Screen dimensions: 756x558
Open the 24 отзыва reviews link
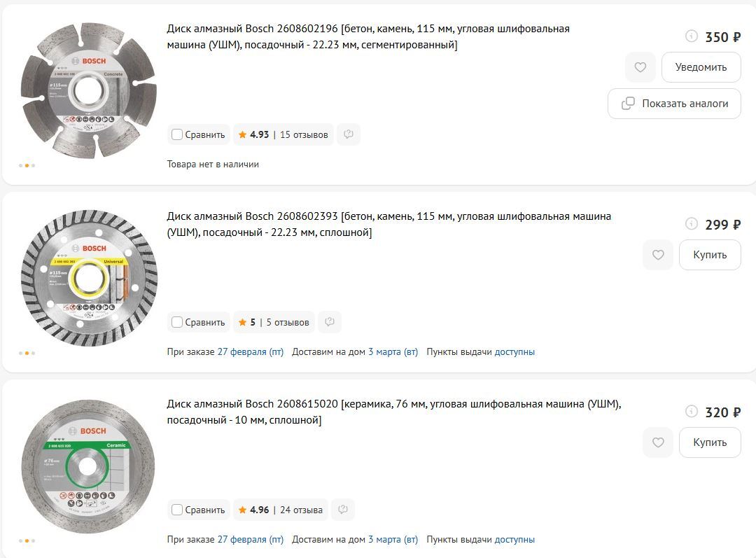(301, 510)
